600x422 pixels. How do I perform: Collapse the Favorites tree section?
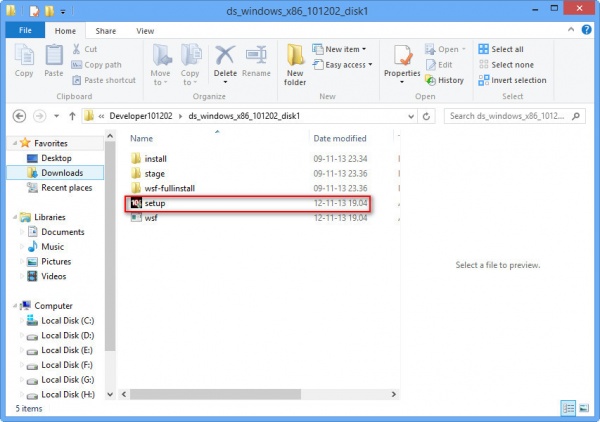(x=15, y=143)
